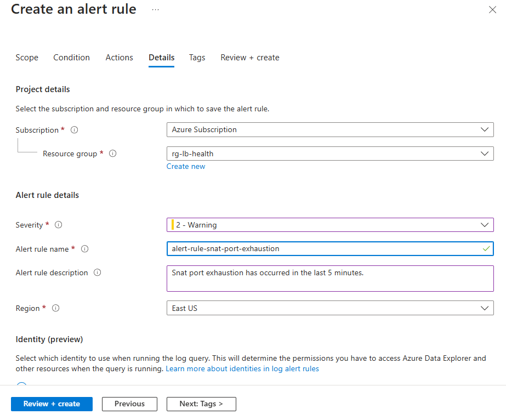Click the Severity info icon
Viewport: 506px width, 420px height.
[x=59, y=225]
